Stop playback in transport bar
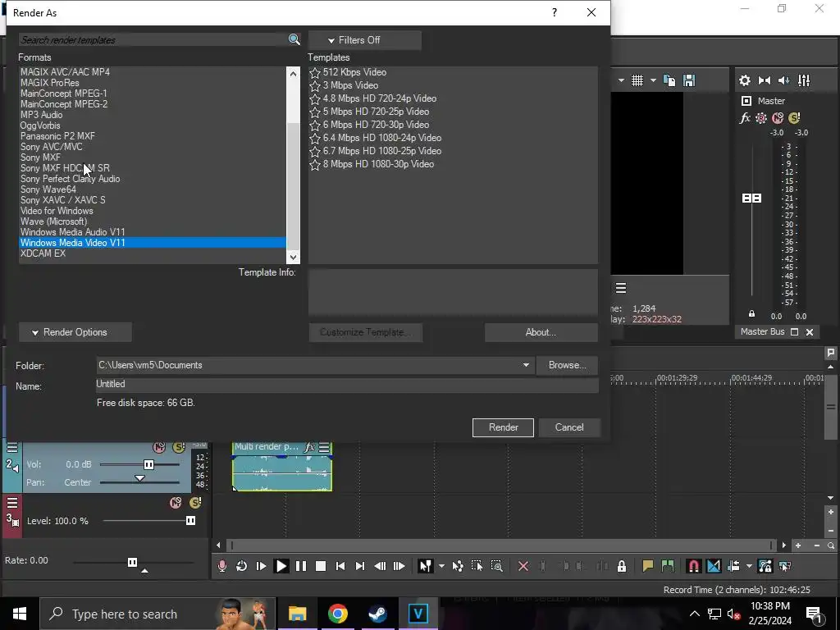Screen dimensions: 840x630 (x=321, y=566)
